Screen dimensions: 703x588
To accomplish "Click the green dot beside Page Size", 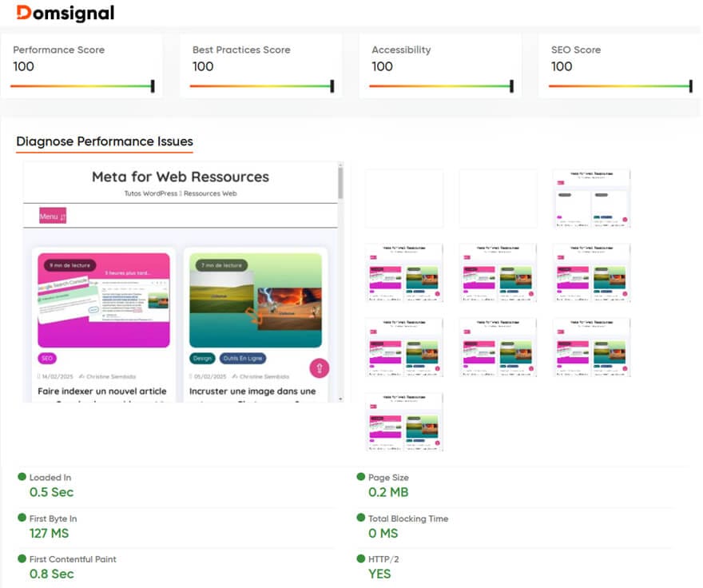I will [x=361, y=477].
